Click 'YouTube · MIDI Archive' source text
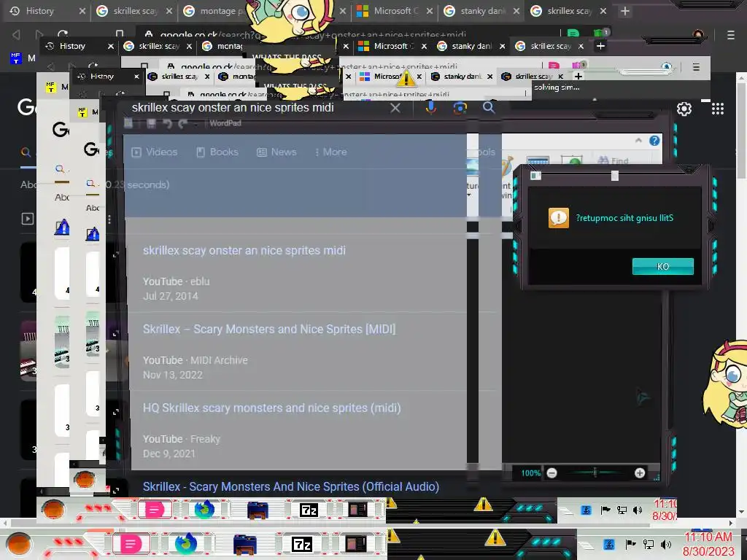This screenshot has height=560, width=747. (x=196, y=360)
